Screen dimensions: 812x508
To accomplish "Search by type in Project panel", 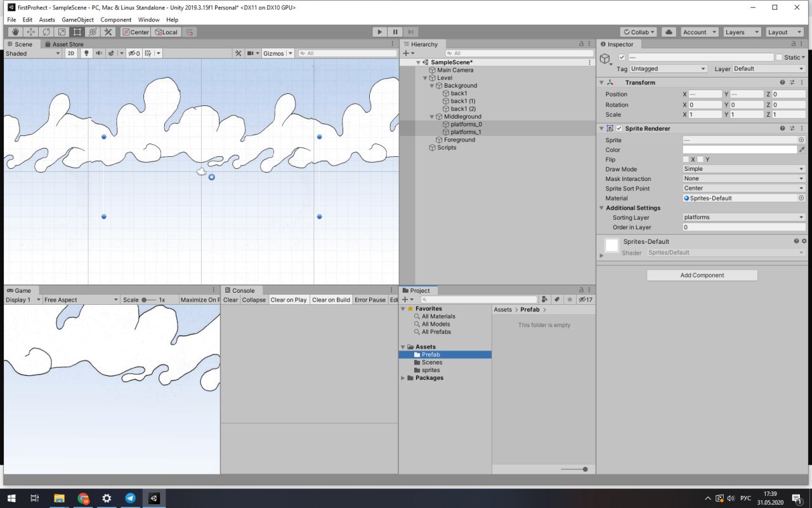I will click(x=544, y=300).
